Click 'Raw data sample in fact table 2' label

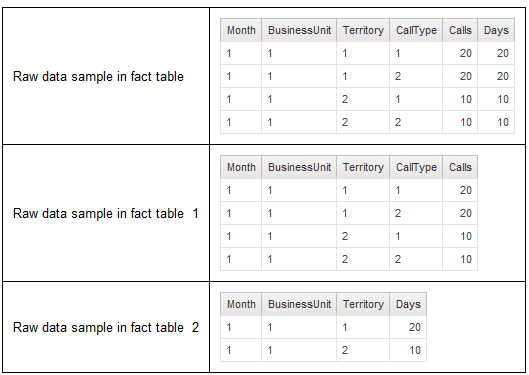coord(106,327)
